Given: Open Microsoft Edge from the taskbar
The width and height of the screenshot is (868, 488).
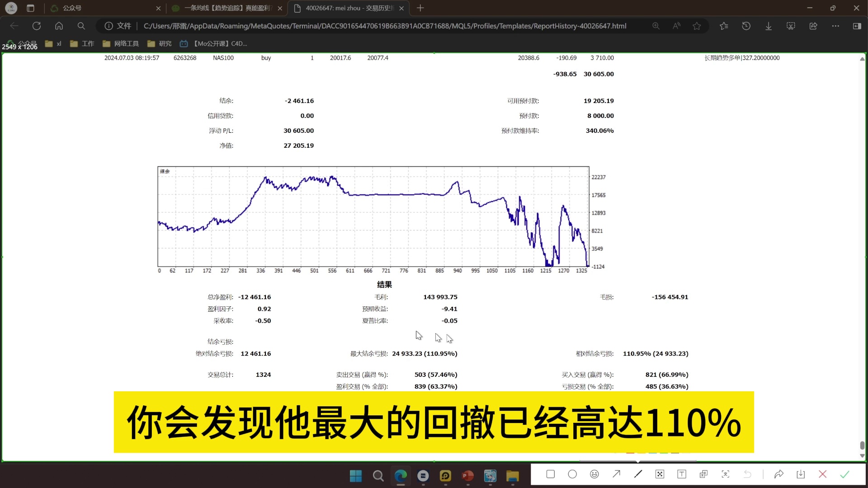Looking at the screenshot, I should tap(401, 475).
